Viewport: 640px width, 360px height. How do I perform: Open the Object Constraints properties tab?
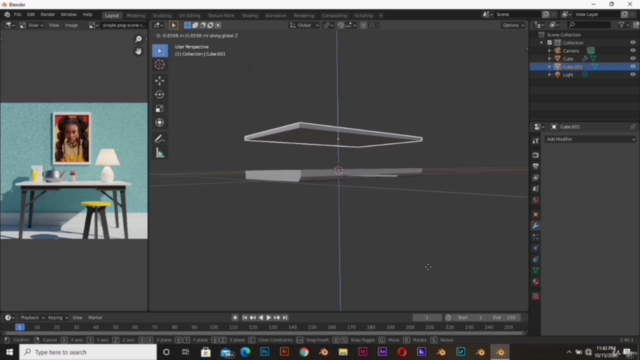(536, 259)
